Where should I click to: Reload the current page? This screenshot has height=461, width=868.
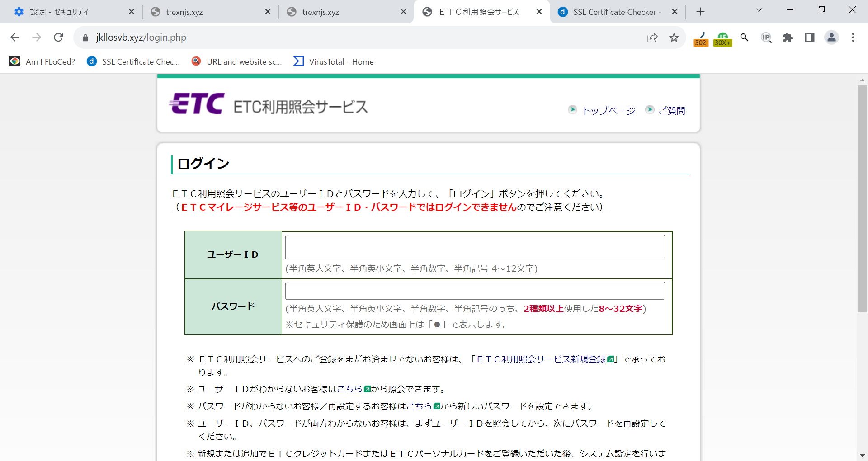58,38
